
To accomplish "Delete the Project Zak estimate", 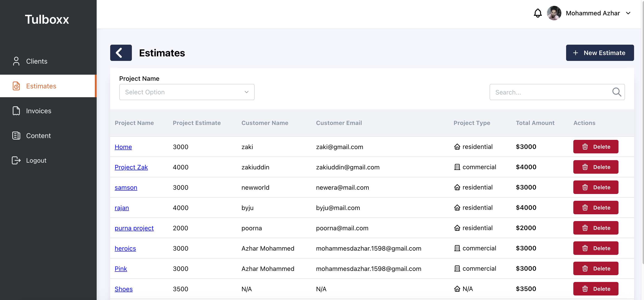I will 596,167.
